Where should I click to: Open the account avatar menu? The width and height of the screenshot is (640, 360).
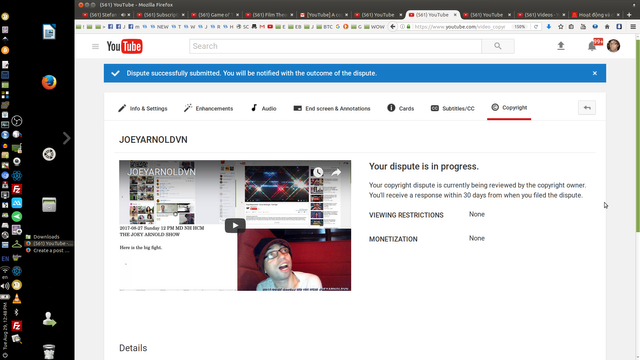[613, 46]
